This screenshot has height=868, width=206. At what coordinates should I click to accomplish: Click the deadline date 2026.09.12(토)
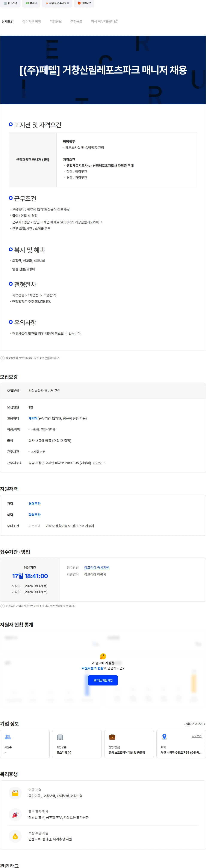click(x=36, y=592)
